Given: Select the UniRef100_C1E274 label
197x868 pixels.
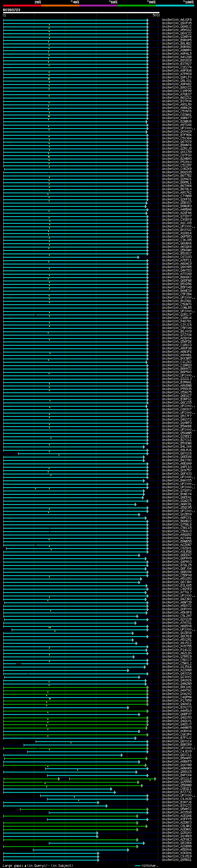Looking at the screenshot, I should pos(177,67).
